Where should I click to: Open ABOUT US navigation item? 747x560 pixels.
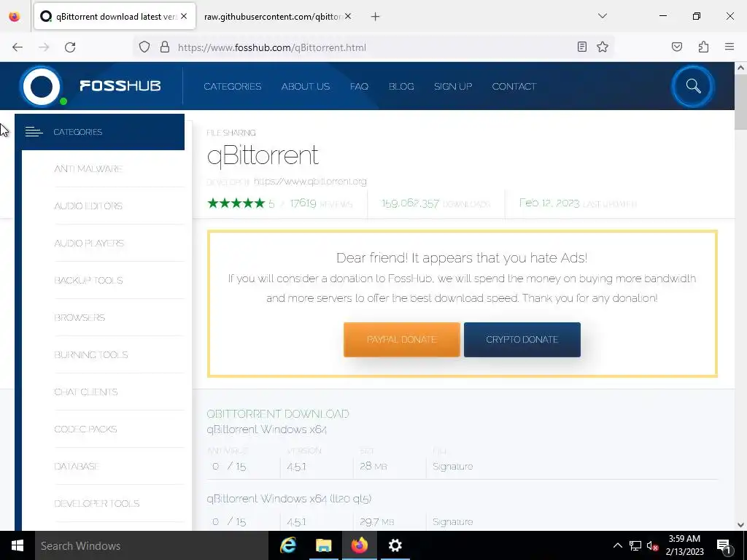click(306, 87)
